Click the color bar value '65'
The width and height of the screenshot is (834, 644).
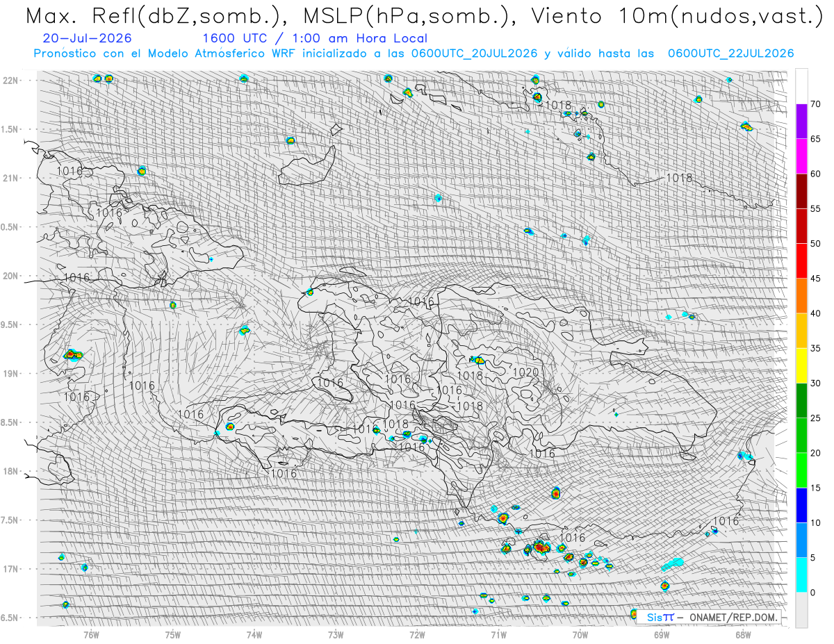click(x=815, y=139)
